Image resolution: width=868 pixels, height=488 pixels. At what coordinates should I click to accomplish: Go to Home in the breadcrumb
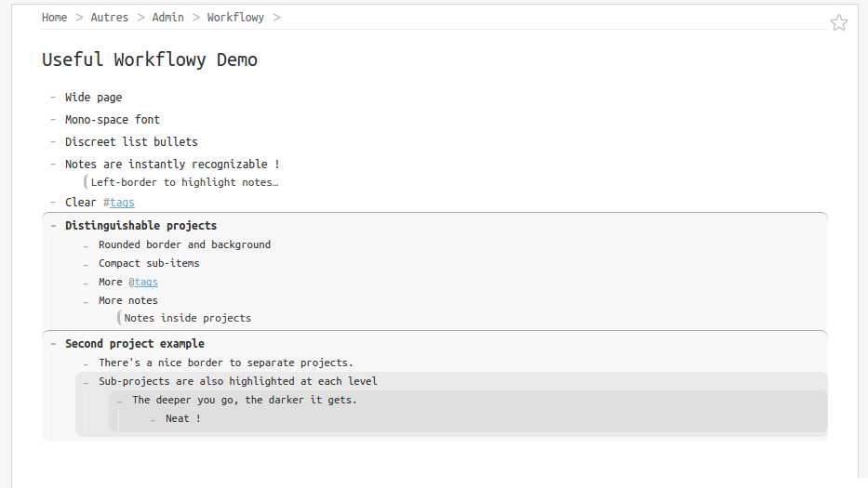click(x=54, y=18)
